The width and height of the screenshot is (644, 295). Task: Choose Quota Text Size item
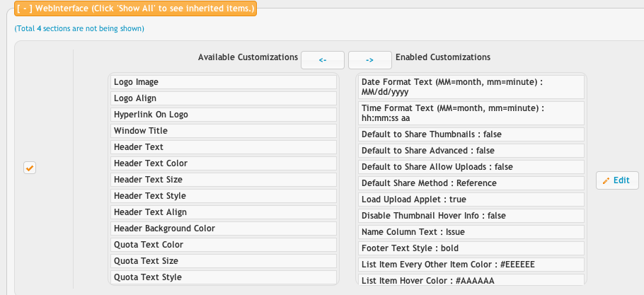[x=224, y=261]
